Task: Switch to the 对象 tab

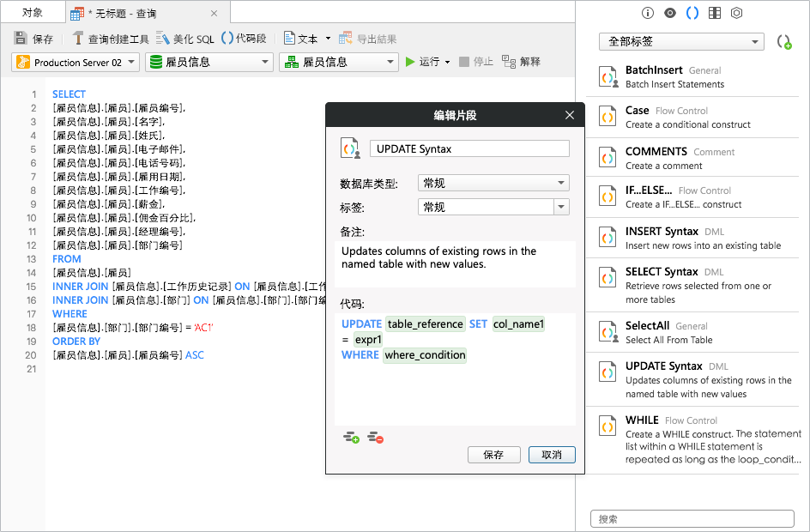Action: point(33,12)
